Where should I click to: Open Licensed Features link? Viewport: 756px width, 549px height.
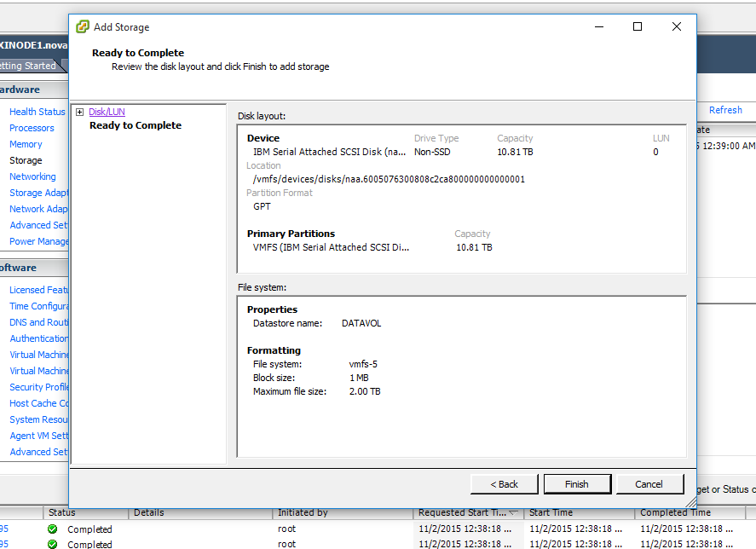[38, 290]
